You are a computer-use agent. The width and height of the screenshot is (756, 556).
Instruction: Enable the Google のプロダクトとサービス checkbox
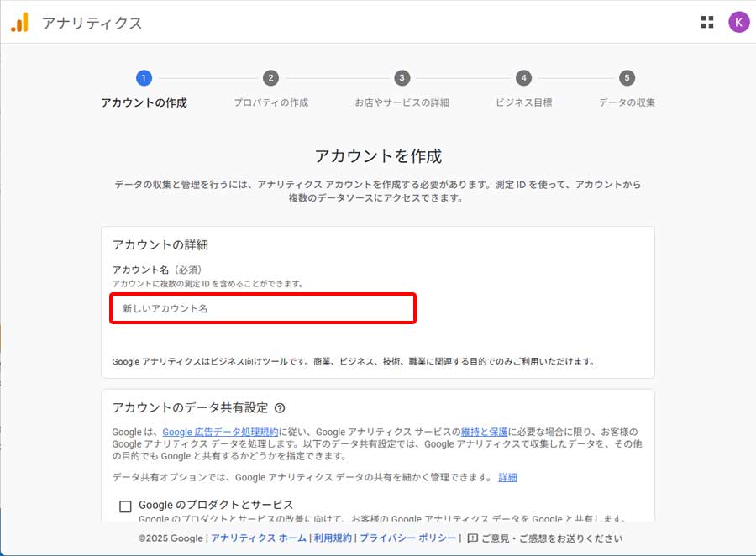(125, 506)
